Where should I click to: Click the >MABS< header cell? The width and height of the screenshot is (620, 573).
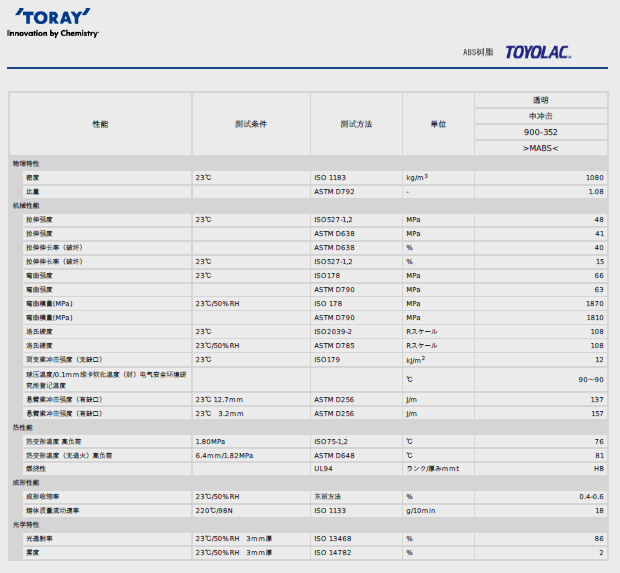[x=540, y=148]
